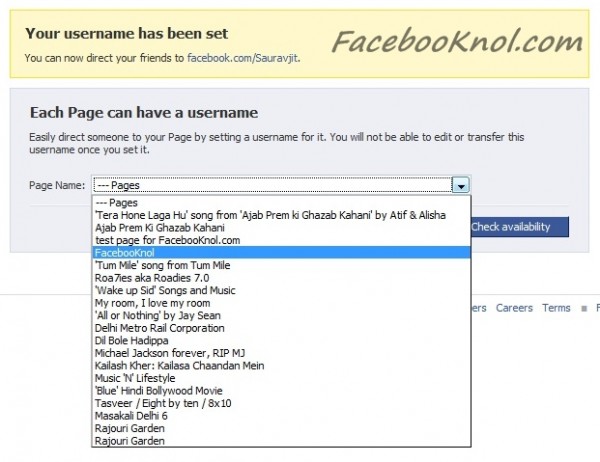Pick 'All or Nothing' by Jay Sean
Image resolution: width=600 pixels, height=462 pixels.
[281, 315]
